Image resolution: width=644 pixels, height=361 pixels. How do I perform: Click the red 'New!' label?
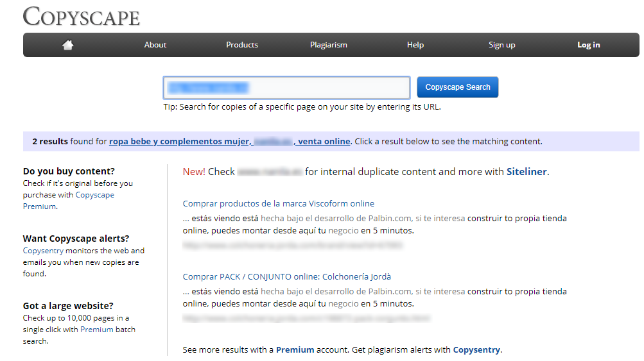point(194,171)
